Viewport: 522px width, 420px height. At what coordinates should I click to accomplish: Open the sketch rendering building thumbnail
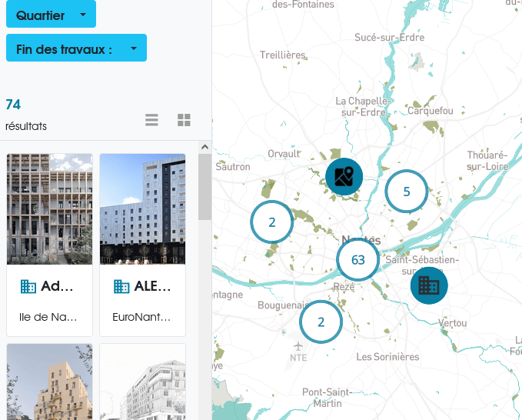pos(142,382)
